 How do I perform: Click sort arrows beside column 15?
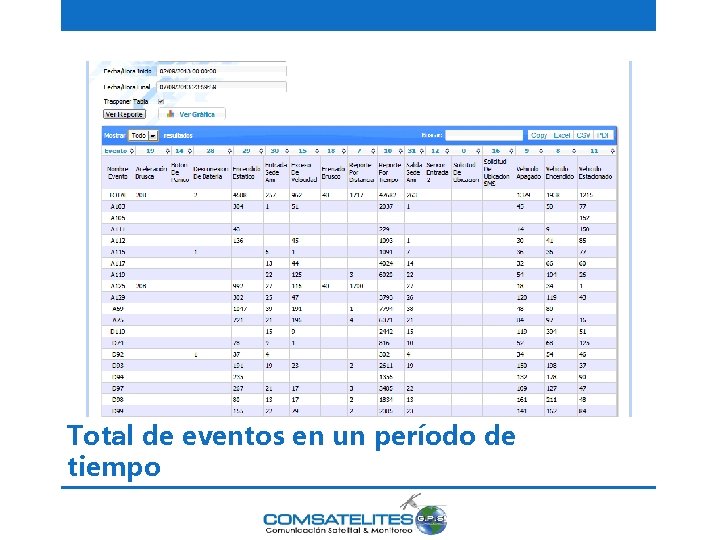click(317, 151)
